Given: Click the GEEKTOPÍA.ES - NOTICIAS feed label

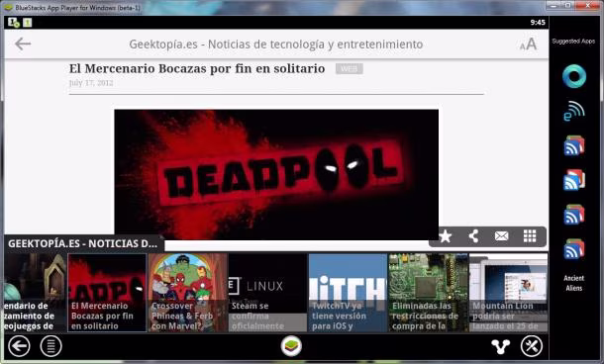Looking at the screenshot, I should (82, 243).
